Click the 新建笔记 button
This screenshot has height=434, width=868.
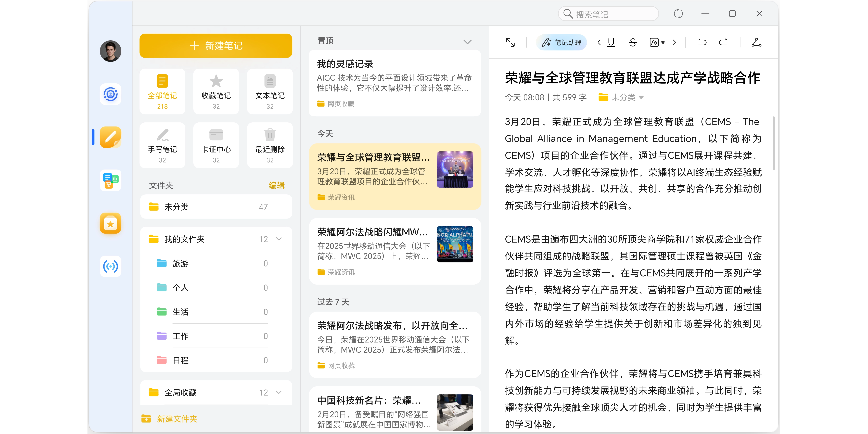pyautogui.click(x=216, y=45)
